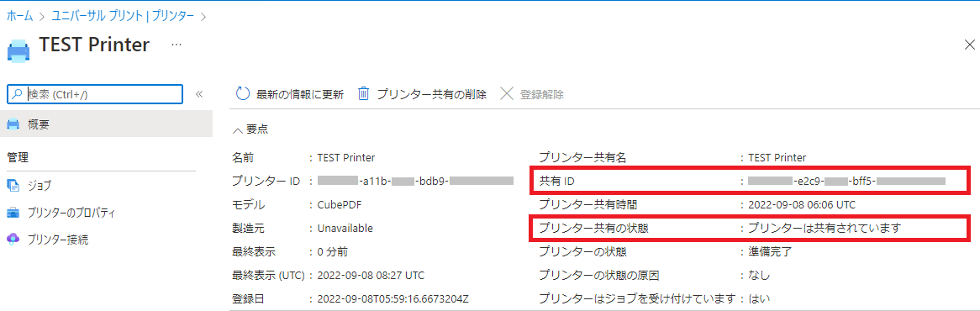
Task: Select the プリンター ID value
Action: click(x=415, y=181)
